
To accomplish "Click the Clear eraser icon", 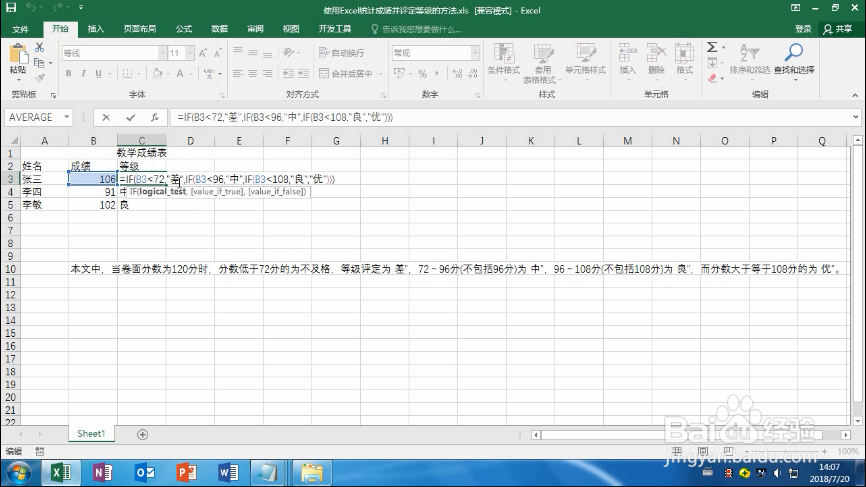I will [712, 78].
